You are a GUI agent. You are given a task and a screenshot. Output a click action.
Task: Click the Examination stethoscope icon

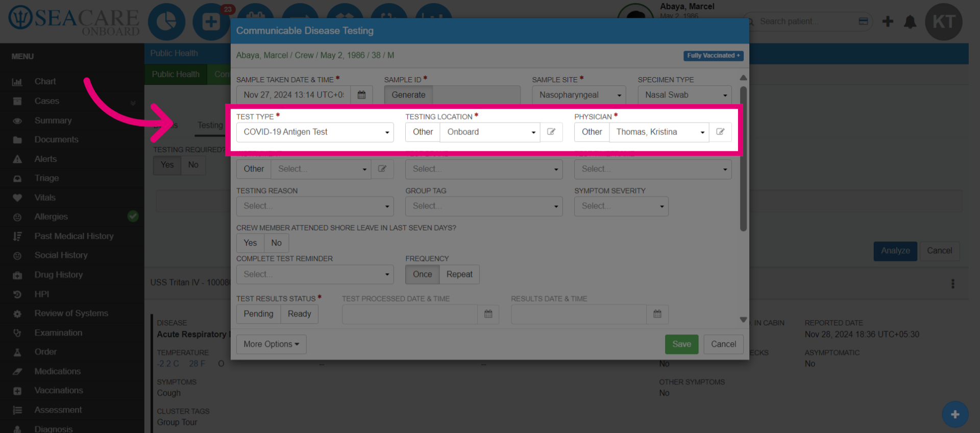(17, 333)
